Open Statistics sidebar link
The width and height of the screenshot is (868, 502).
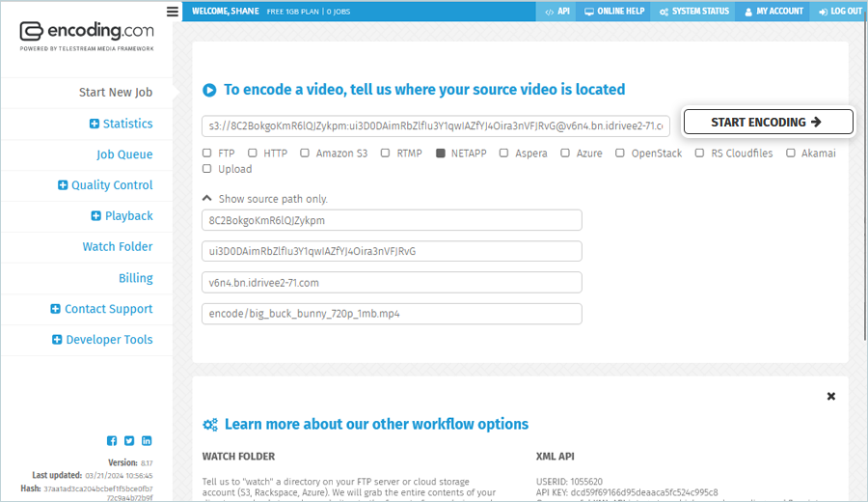click(127, 124)
